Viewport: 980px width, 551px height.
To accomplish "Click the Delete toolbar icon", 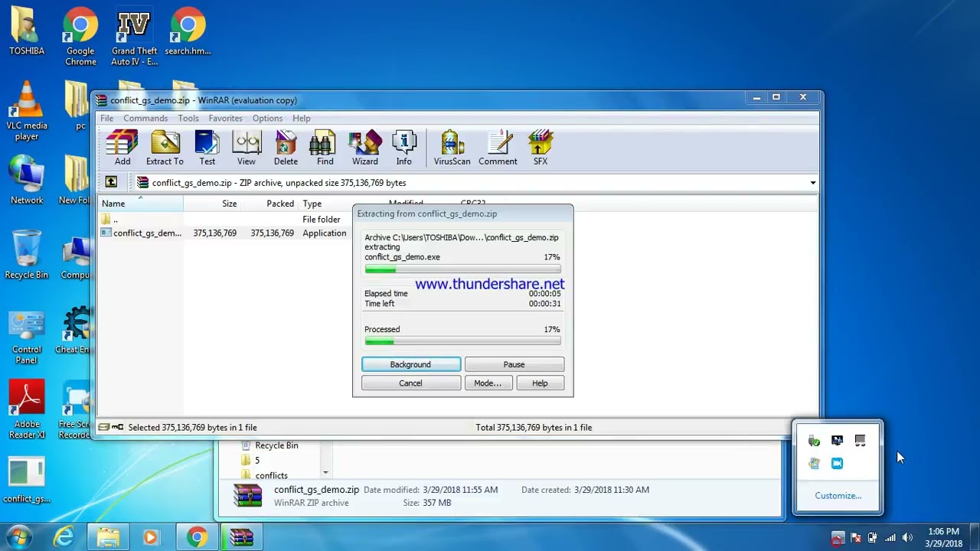I will tap(286, 148).
